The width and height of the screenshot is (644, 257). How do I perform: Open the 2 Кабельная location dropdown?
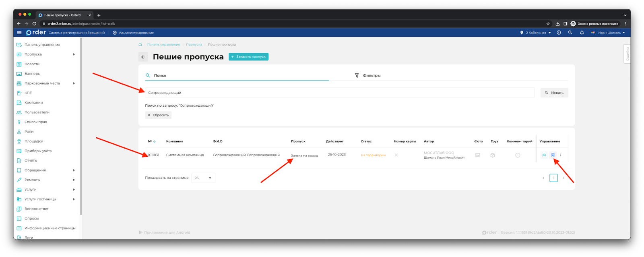pos(536,33)
